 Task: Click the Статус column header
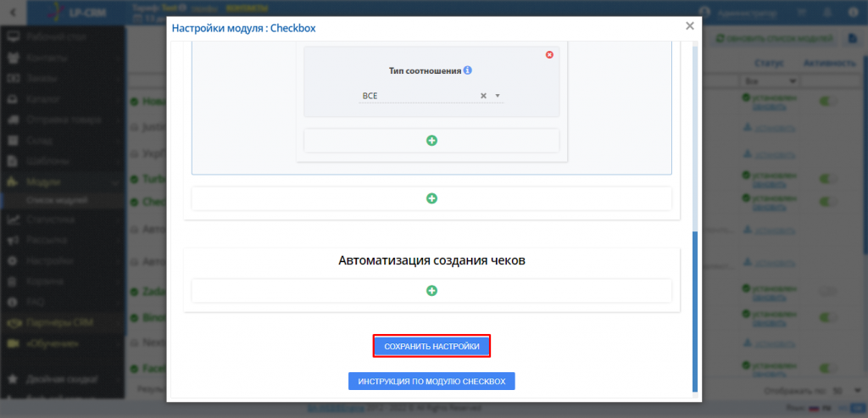click(770, 63)
